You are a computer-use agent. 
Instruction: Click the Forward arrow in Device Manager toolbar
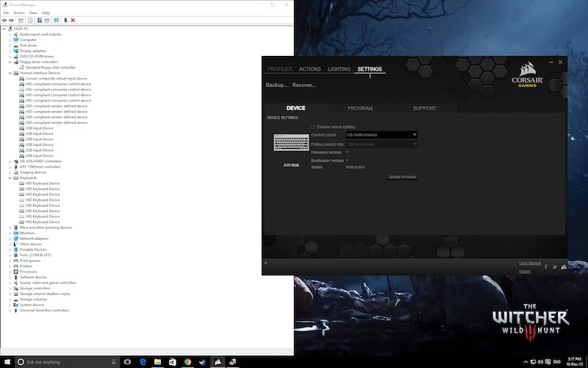click(11, 21)
